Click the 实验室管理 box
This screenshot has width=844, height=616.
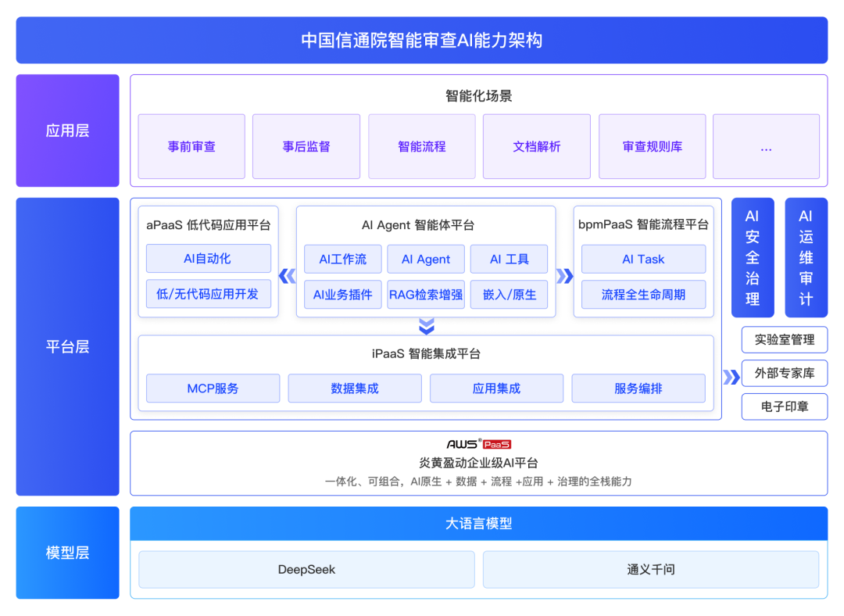784,340
